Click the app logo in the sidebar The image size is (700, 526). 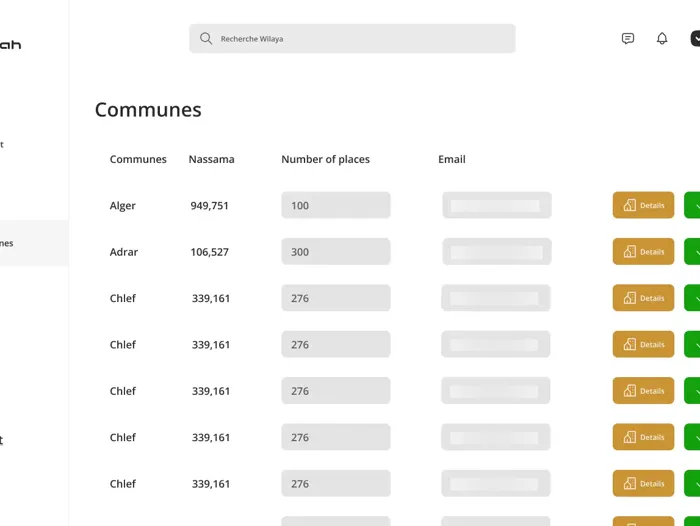pyautogui.click(x=10, y=44)
